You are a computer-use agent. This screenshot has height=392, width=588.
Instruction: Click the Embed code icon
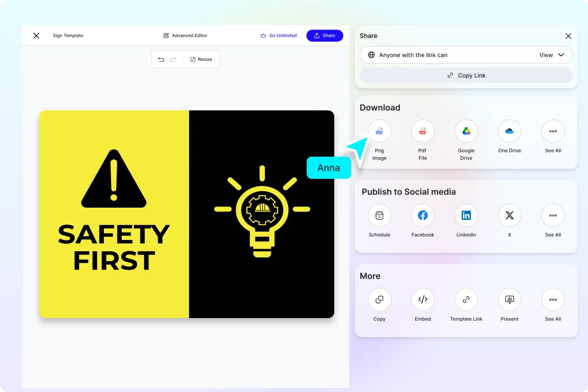[x=422, y=299]
